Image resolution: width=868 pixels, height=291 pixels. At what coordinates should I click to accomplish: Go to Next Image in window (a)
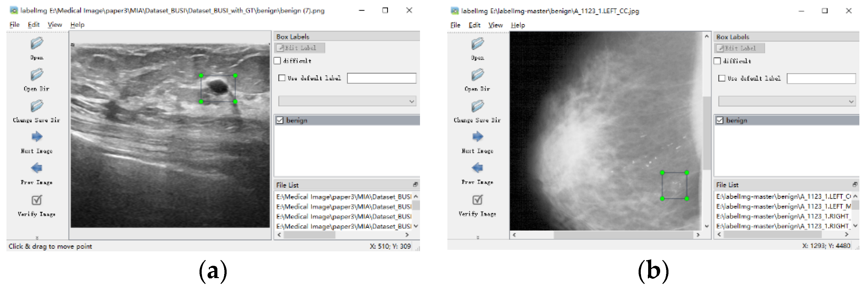click(37, 136)
